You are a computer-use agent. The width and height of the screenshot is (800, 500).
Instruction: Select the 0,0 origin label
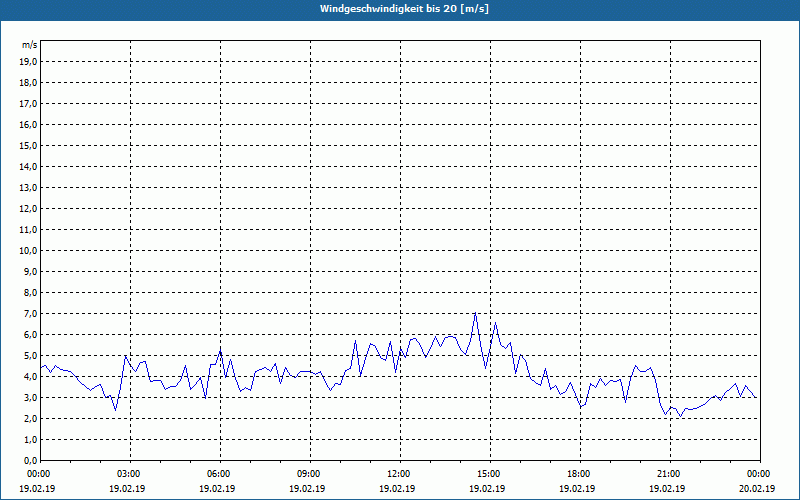click(x=31, y=461)
